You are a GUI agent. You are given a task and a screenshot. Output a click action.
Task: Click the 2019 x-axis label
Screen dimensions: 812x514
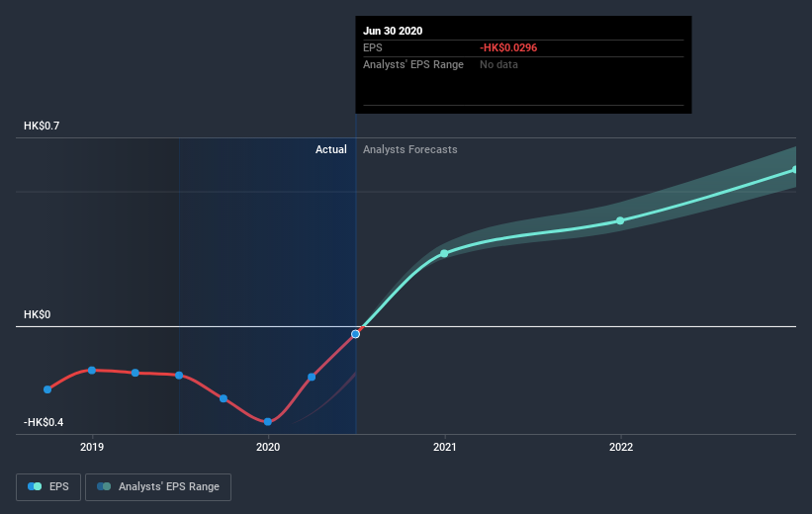click(x=92, y=447)
